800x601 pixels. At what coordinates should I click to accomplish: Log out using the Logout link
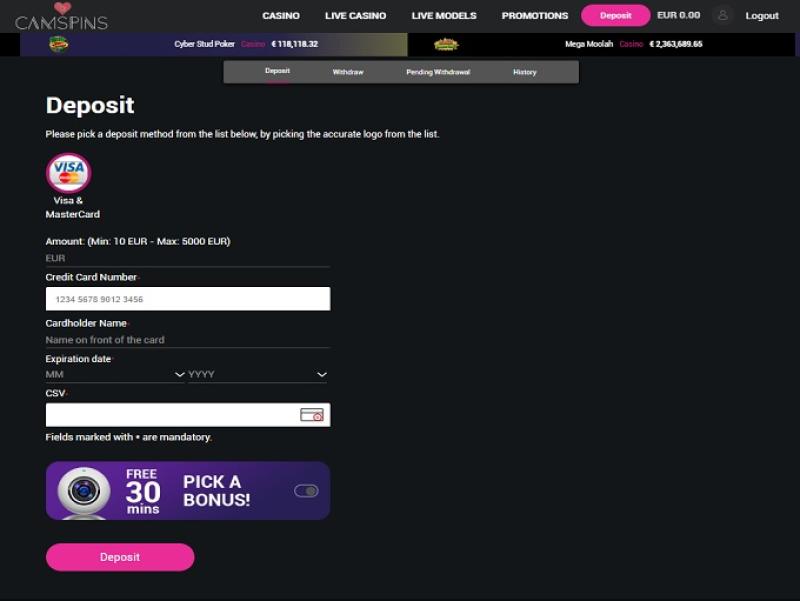coord(762,16)
